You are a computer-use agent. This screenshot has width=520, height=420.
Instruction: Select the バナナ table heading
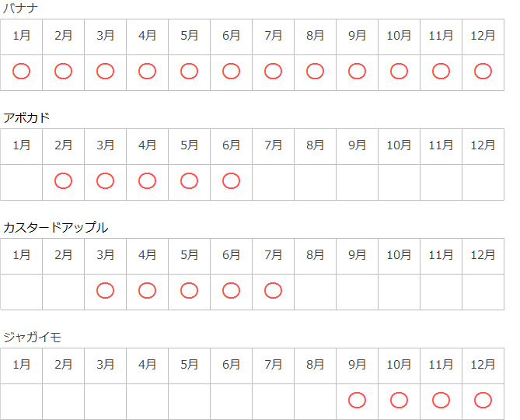point(22,9)
